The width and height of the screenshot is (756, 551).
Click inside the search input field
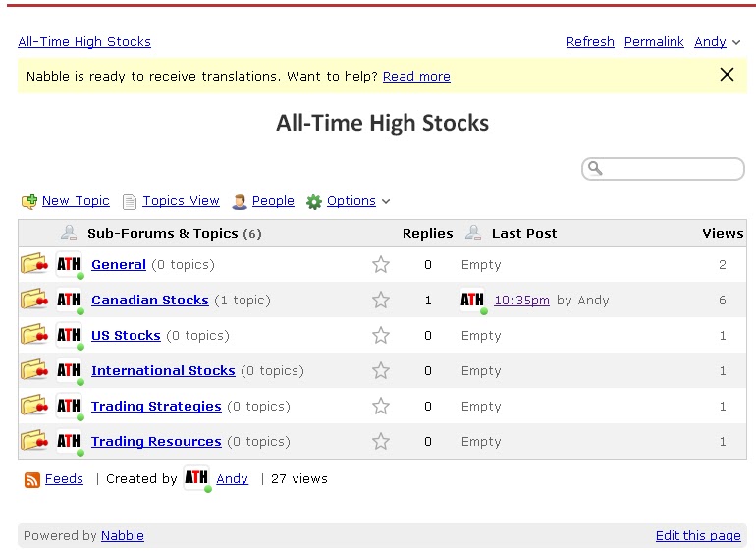click(664, 168)
